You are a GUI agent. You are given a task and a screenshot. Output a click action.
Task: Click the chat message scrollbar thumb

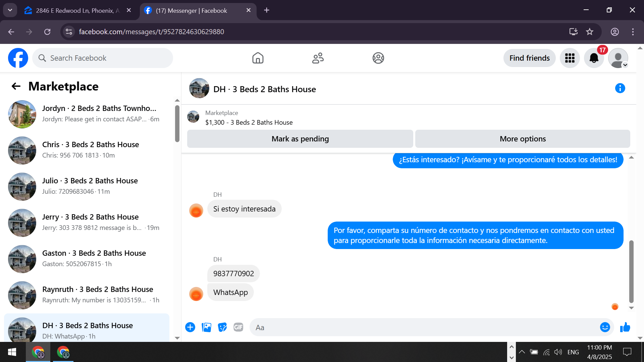(631, 271)
